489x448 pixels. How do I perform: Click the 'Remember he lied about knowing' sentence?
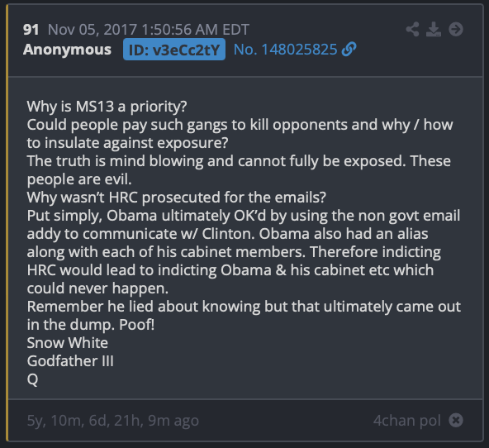(x=244, y=316)
